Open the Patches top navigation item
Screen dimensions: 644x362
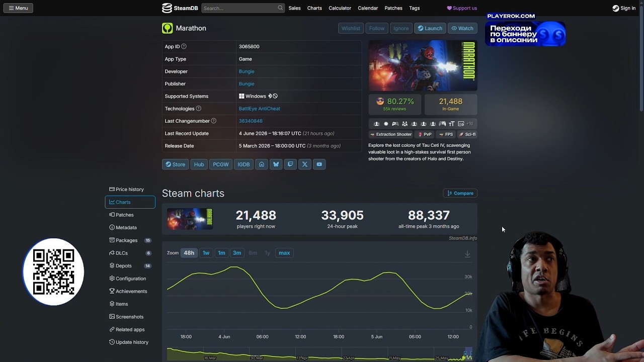coord(393,8)
